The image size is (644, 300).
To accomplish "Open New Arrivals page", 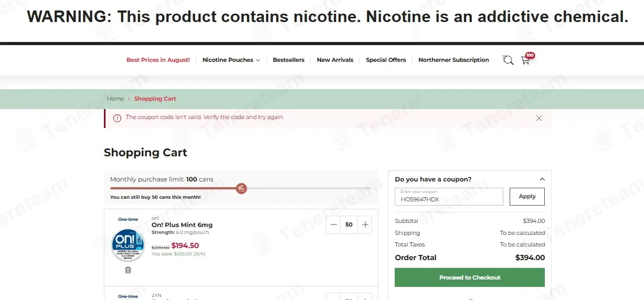I will 335,60.
